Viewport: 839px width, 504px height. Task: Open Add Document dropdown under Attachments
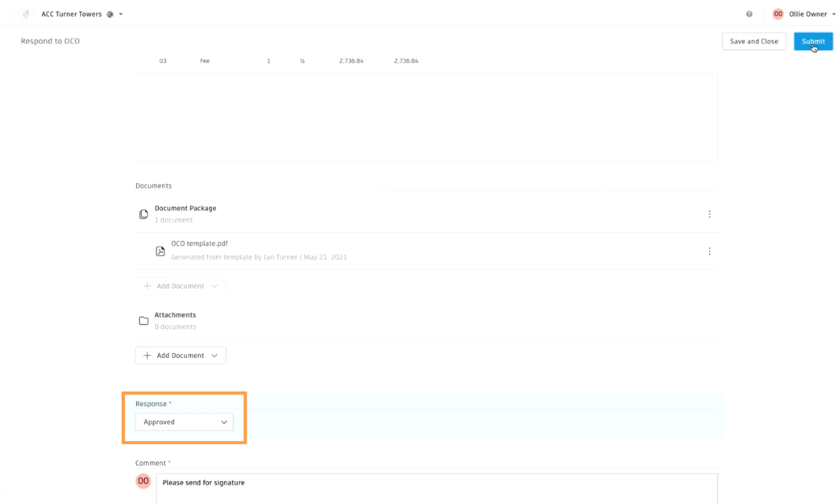180,356
